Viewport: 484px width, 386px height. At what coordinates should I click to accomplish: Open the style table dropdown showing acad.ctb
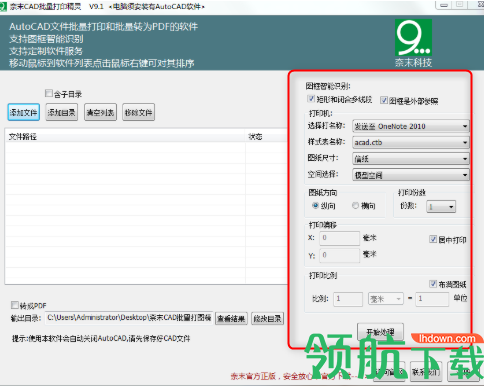pos(411,142)
